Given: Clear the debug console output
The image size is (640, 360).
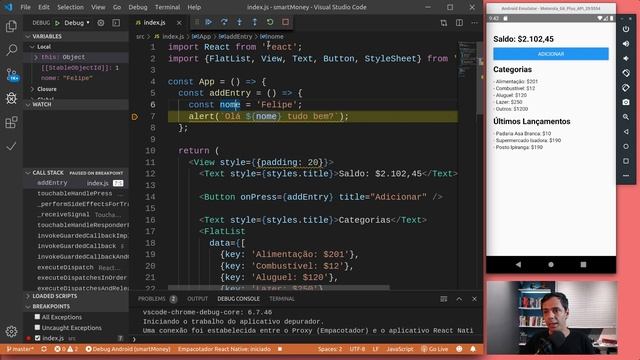Looking at the screenshot, I should [444, 299].
